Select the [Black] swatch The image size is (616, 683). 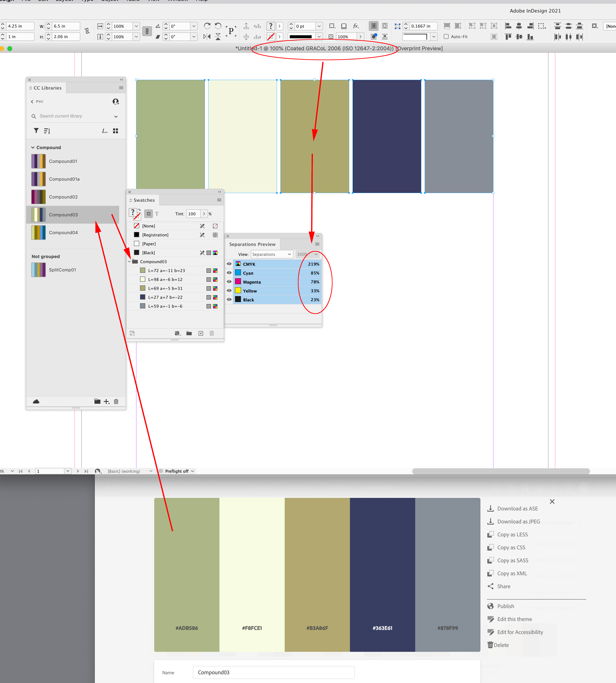point(149,252)
